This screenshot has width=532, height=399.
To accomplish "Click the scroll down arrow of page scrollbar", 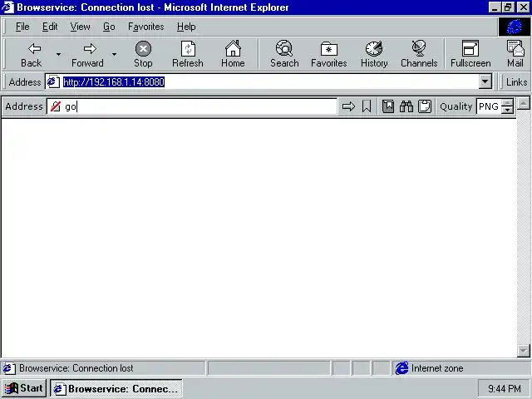I will 524,351.
